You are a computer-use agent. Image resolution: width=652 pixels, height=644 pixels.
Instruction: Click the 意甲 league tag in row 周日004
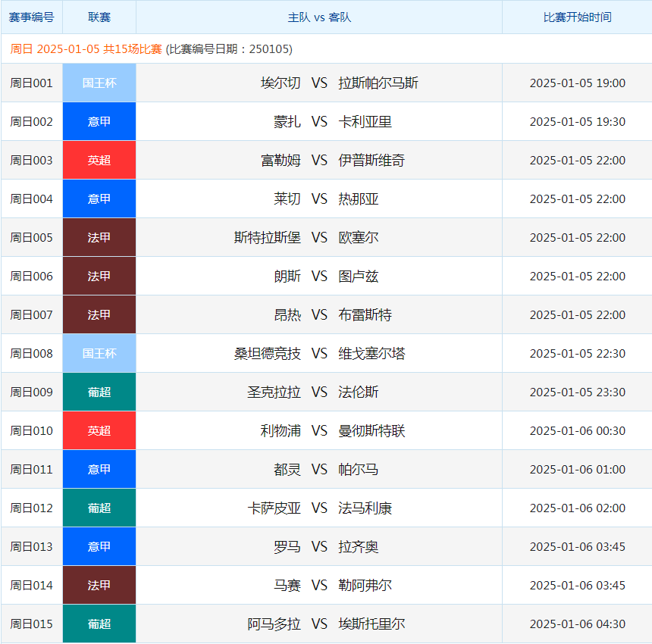(99, 199)
